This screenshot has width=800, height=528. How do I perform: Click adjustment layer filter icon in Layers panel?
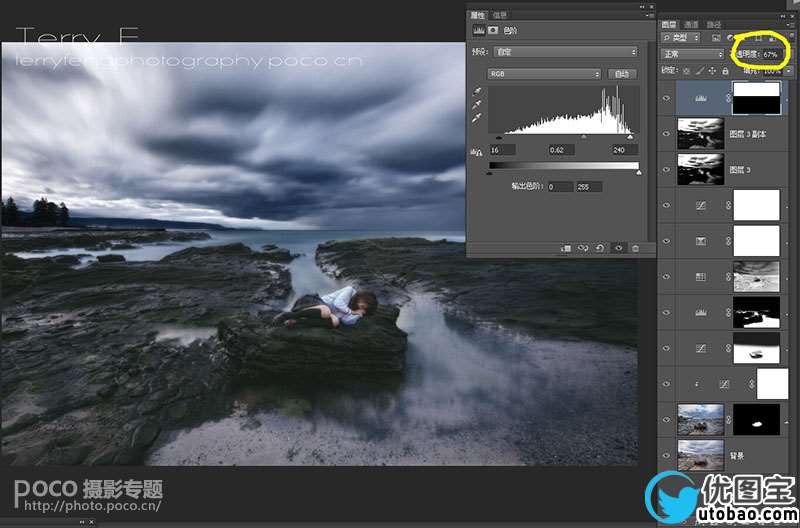point(730,38)
